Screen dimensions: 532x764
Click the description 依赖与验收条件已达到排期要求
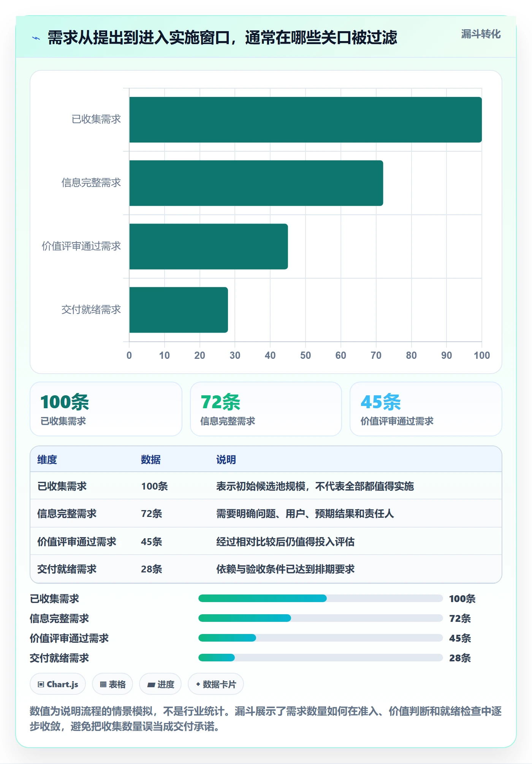(285, 569)
